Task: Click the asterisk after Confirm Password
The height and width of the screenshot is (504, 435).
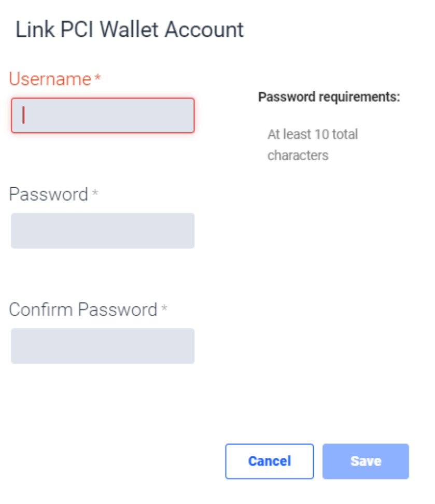Action: pos(164,310)
